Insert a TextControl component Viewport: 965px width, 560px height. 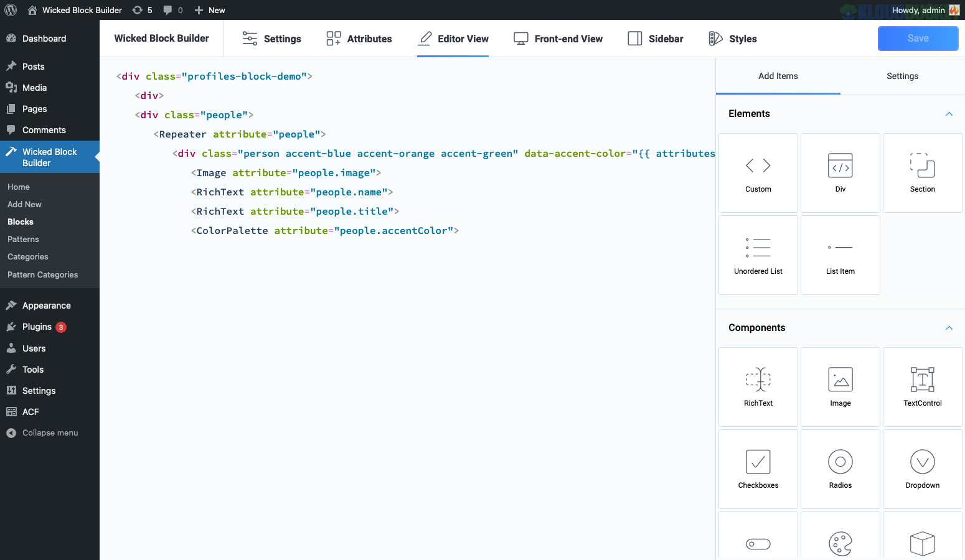(922, 387)
